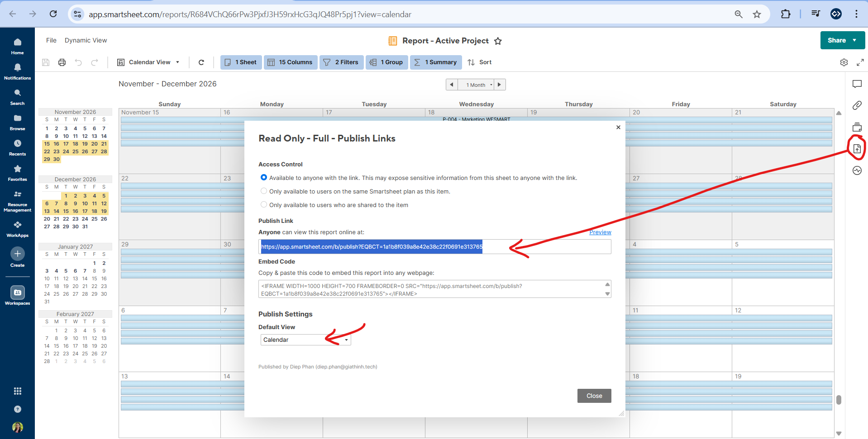
Task: Open the user account avatar
Action: click(18, 427)
